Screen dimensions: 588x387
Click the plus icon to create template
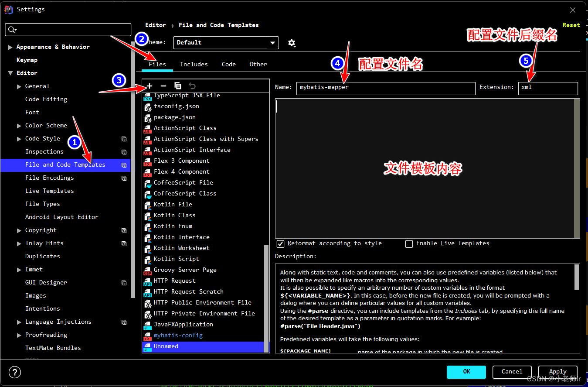point(150,86)
